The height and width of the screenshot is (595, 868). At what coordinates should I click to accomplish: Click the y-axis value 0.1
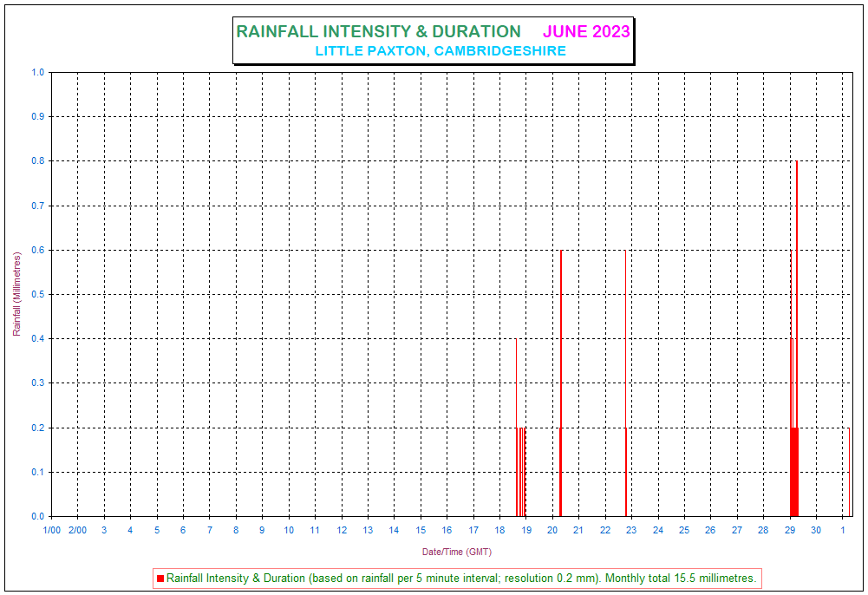(38, 472)
